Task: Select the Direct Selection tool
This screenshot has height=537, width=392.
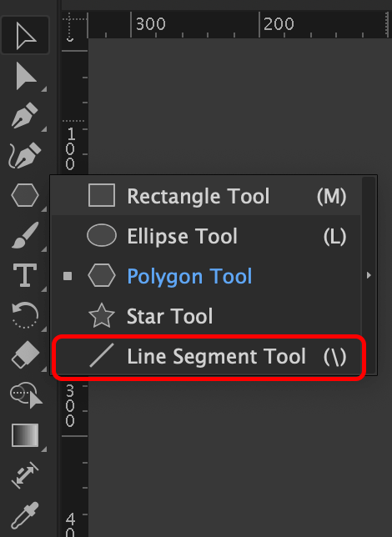Action: [25, 77]
